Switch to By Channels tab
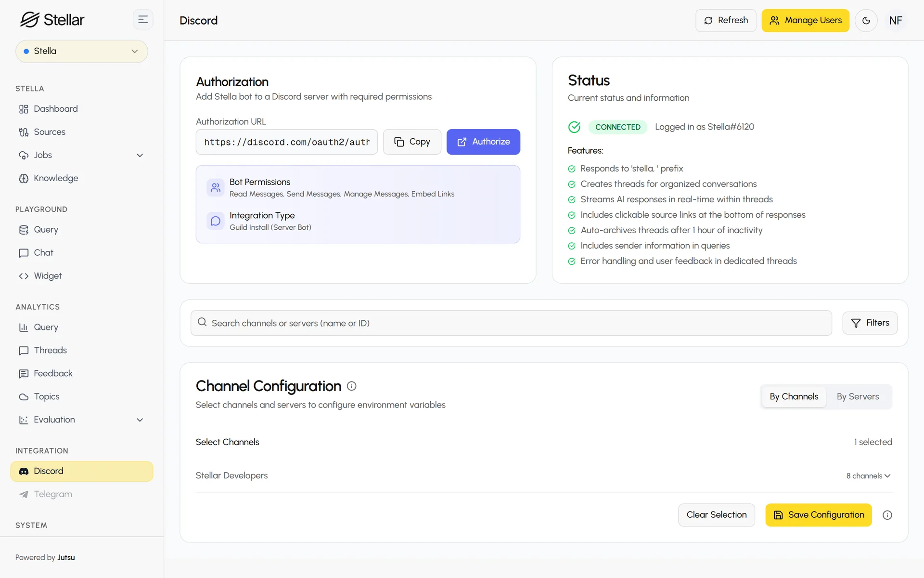 click(794, 397)
